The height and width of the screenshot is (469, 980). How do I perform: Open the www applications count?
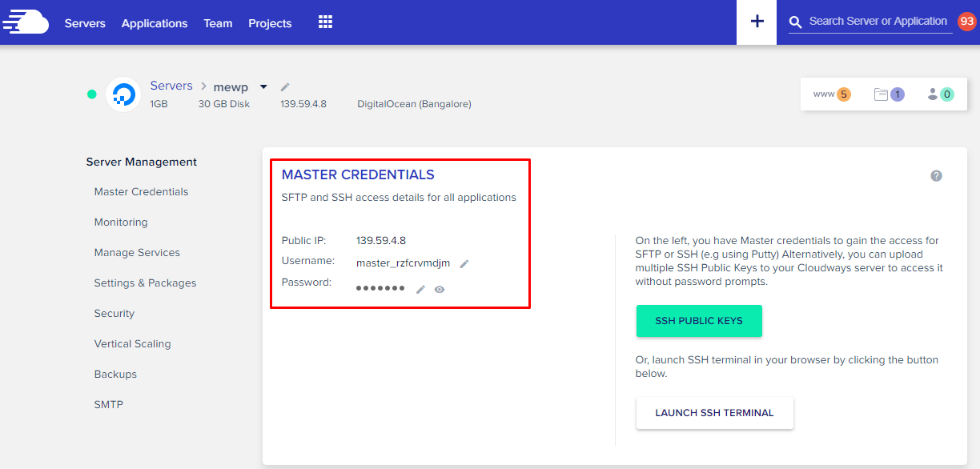[x=832, y=94]
